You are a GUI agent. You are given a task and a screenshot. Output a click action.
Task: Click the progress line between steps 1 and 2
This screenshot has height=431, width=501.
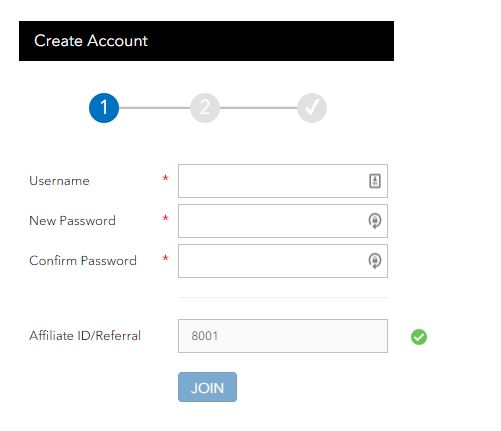point(154,108)
